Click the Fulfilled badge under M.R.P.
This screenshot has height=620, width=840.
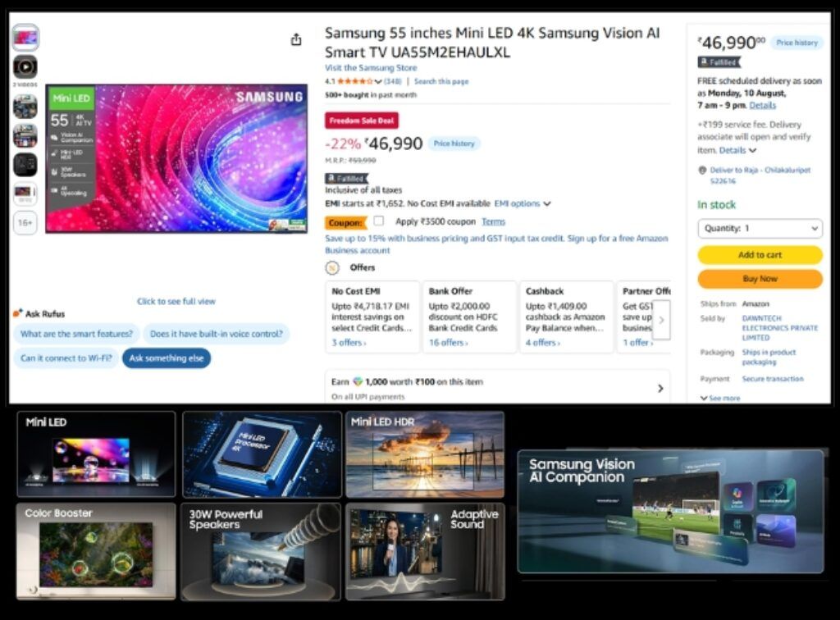[x=347, y=178]
